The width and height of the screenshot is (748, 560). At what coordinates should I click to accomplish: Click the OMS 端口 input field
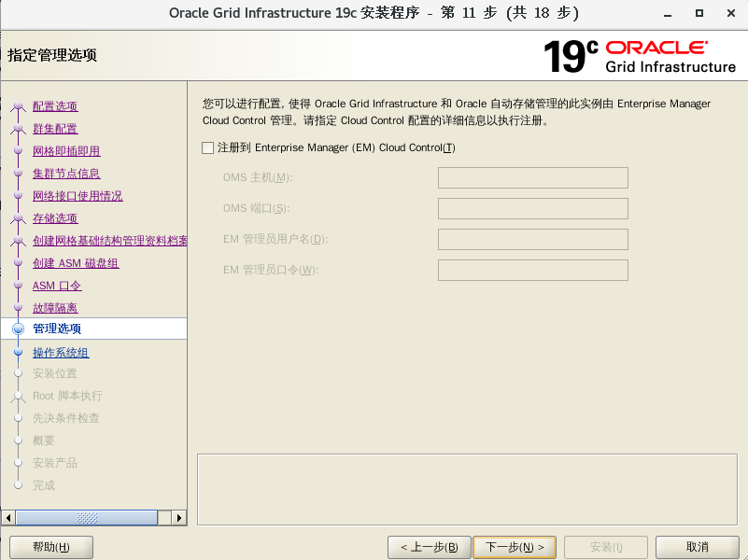point(533,209)
